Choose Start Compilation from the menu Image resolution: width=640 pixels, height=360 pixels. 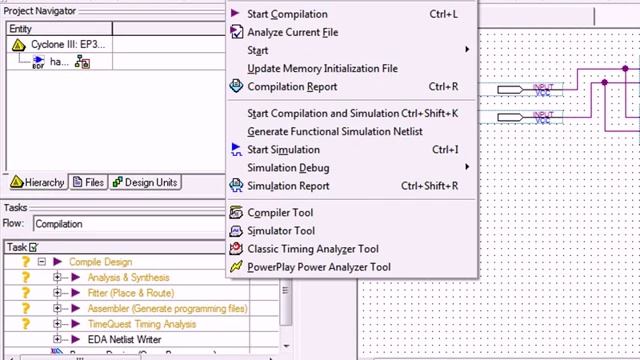[352, 14]
